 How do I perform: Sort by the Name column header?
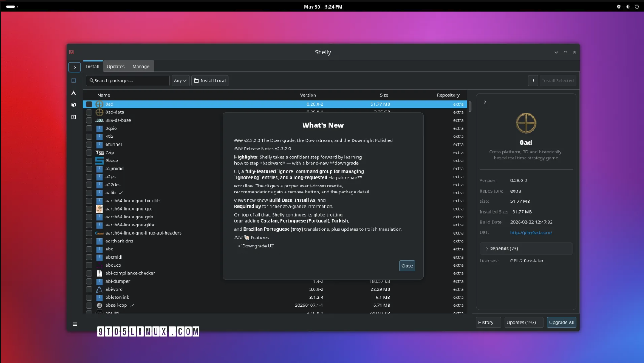(104, 95)
